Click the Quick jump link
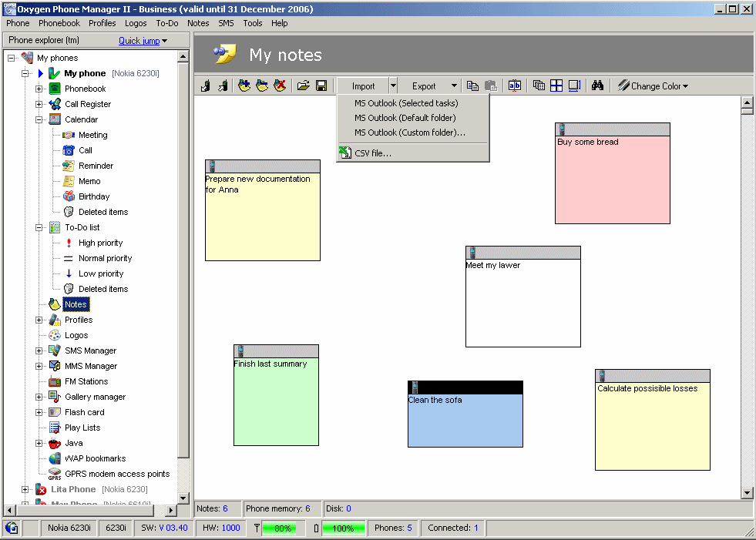Viewport: 756px width, 540px height. (143, 41)
